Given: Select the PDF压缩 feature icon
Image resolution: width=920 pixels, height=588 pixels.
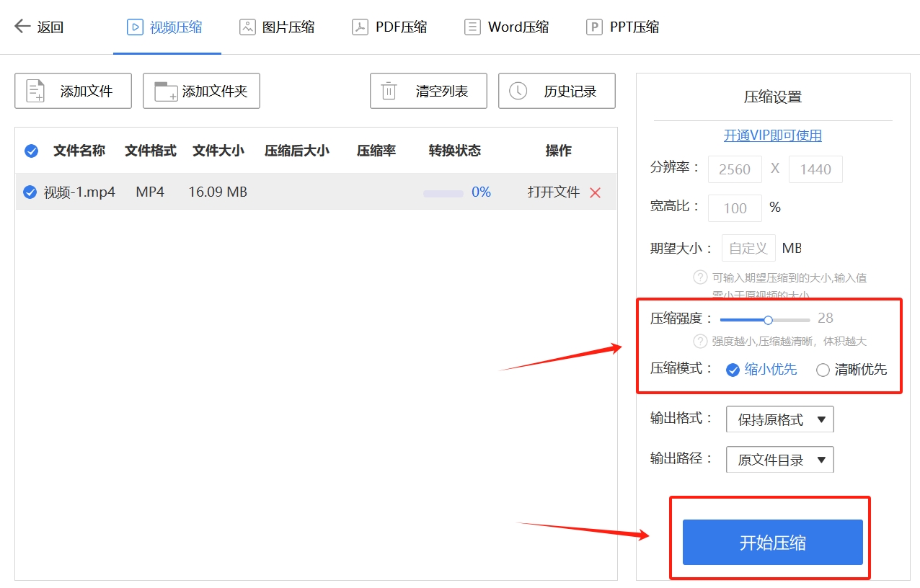Looking at the screenshot, I should [360, 26].
